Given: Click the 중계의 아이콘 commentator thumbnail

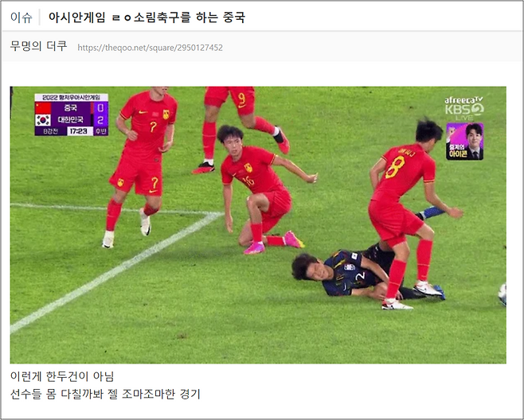Looking at the screenshot, I should (x=465, y=142).
